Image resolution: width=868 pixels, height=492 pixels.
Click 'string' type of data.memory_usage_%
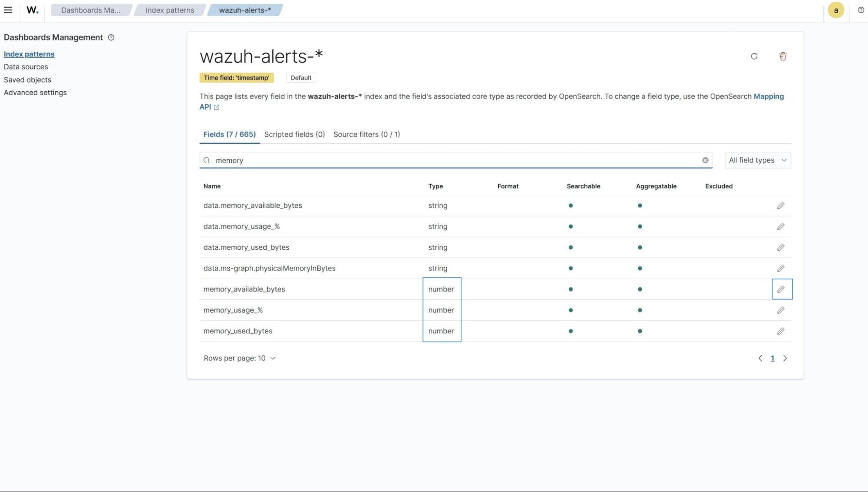coord(438,226)
